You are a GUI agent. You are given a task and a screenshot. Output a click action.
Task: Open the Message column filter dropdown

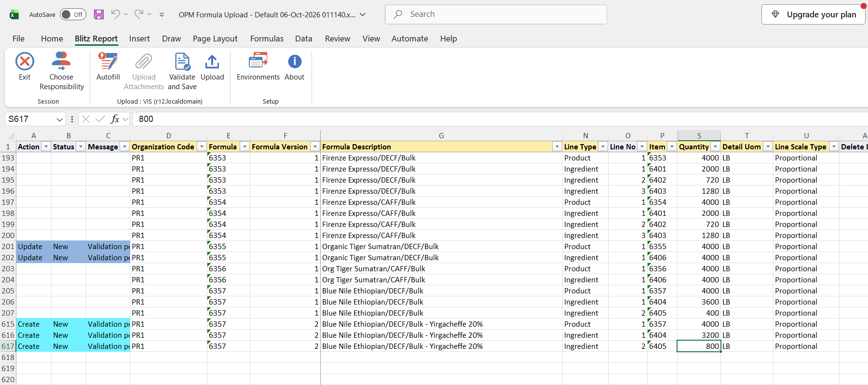click(124, 147)
